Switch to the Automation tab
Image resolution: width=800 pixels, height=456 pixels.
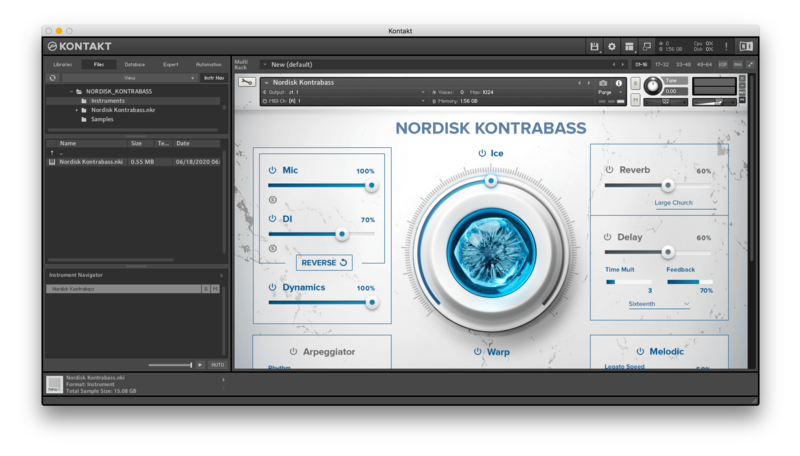(x=209, y=65)
